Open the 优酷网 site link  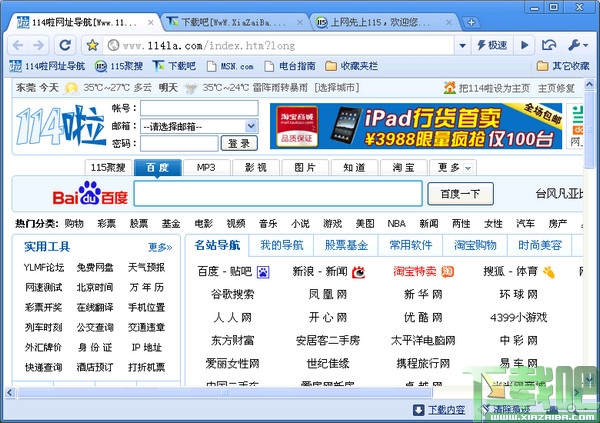pyautogui.click(x=423, y=317)
